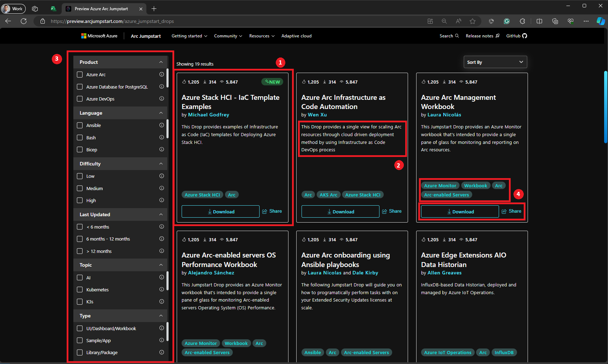
Task: Click the browser back arrow
Action: pyautogui.click(x=8, y=21)
